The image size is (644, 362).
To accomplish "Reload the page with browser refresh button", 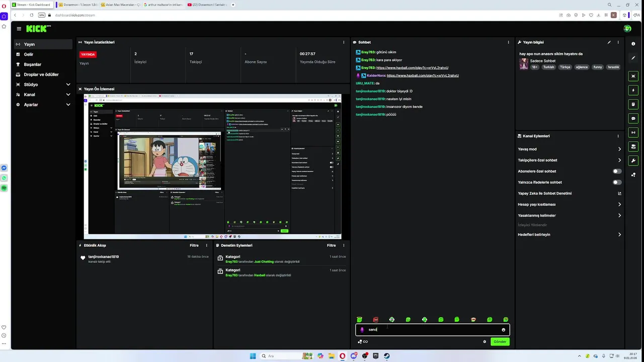I will (x=32, y=15).
